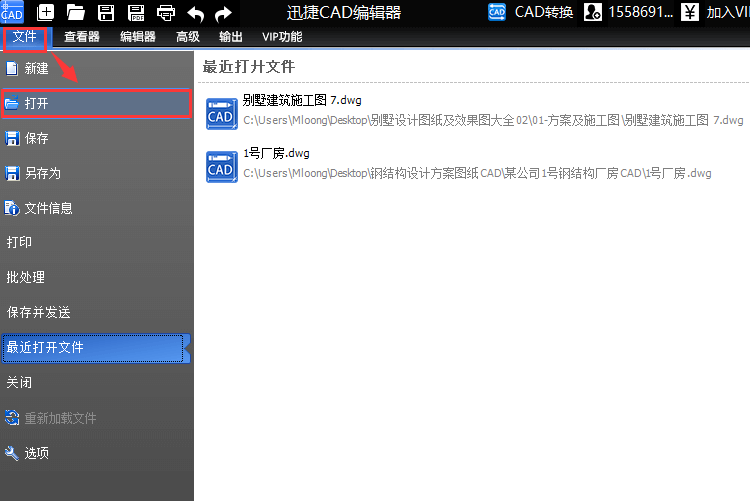750x501 pixels.
Task: Click CAD icon for 1号厂房.dwg
Action: (x=221, y=167)
